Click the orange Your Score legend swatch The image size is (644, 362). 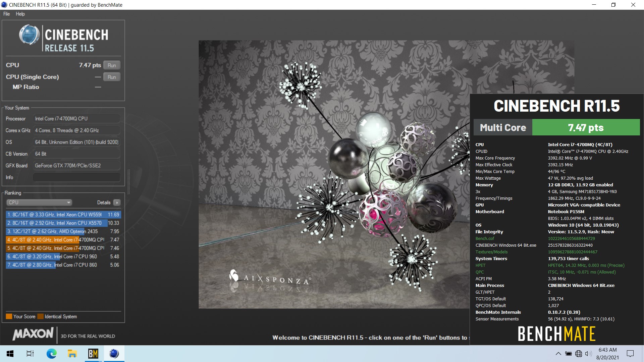(9, 316)
